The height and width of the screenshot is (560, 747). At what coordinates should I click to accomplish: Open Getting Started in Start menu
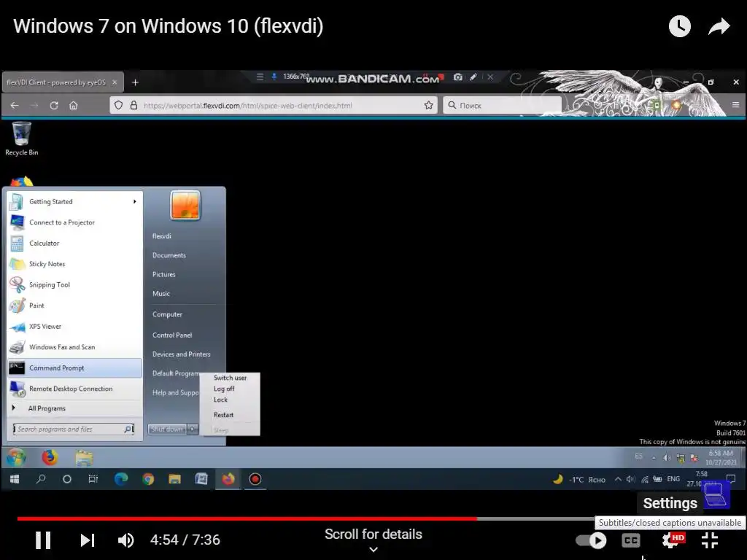(x=75, y=202)
